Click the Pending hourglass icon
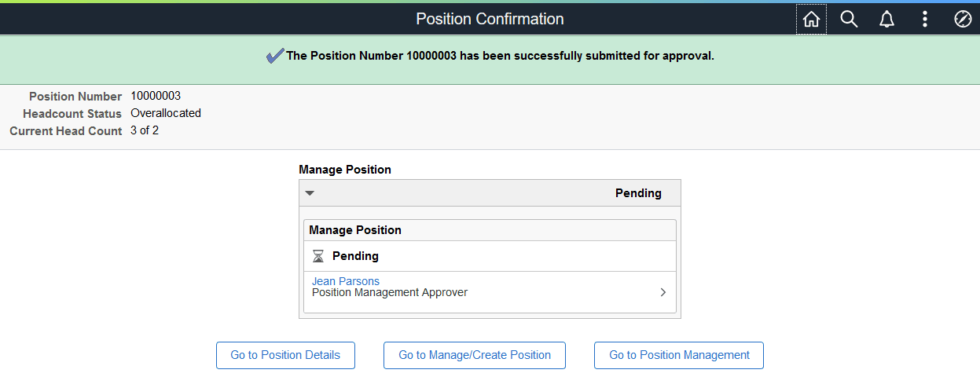980x388 pixels. tap(318, 256)
